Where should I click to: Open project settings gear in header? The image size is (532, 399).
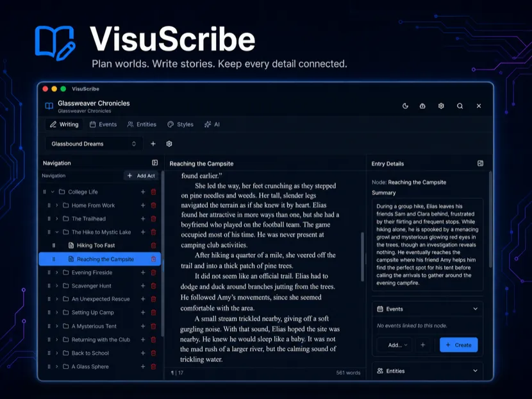441,106
